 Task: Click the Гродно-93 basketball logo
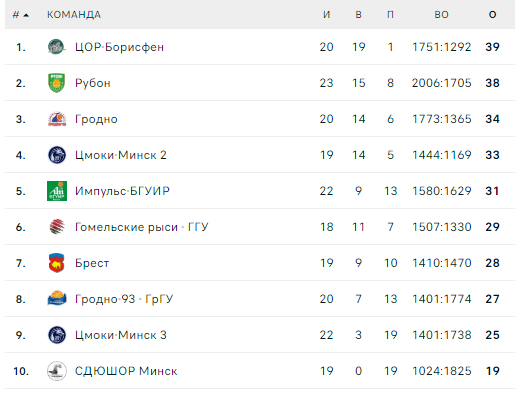pyautogui.click(x=57, y=298)
